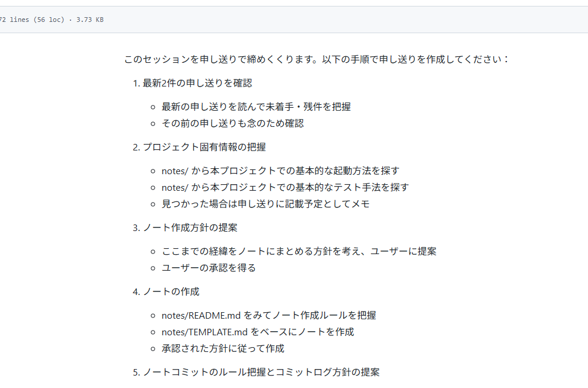Click the text "以下の手順で申し送りを作成してください"
This screenshot has height=388, width=588.
416,59
